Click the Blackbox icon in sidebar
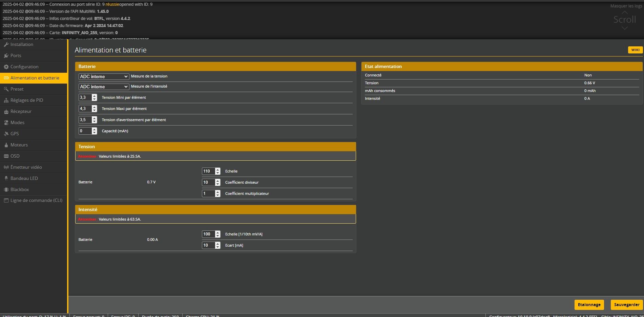 tap(6, 190)
